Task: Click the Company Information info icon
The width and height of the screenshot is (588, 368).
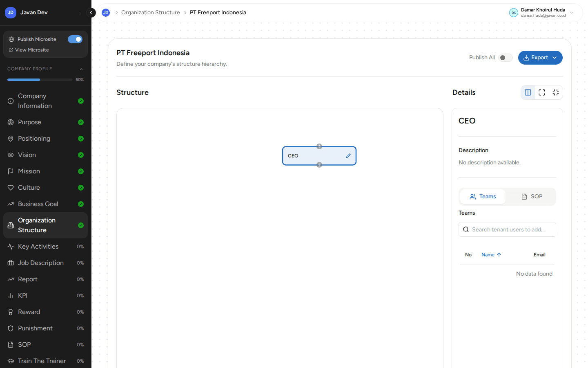Action: coord(11,101)
